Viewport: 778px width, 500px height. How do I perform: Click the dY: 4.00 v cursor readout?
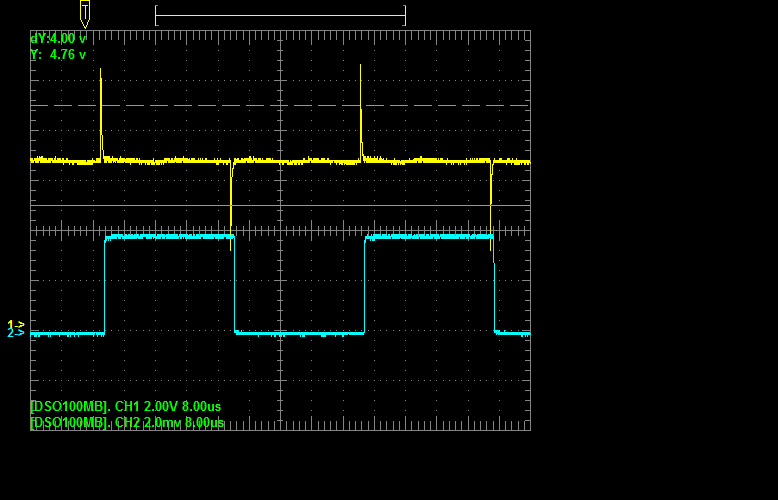pos(58,38)
